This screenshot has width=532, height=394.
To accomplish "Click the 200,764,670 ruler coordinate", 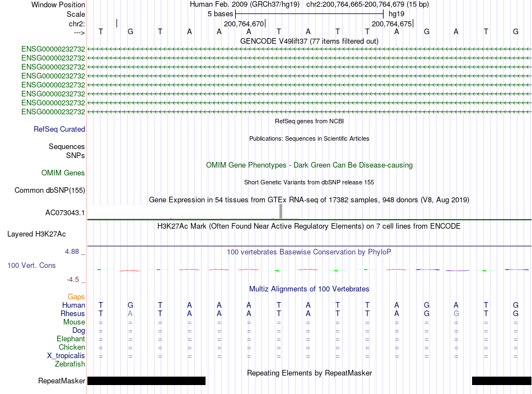I will point(244,24).
